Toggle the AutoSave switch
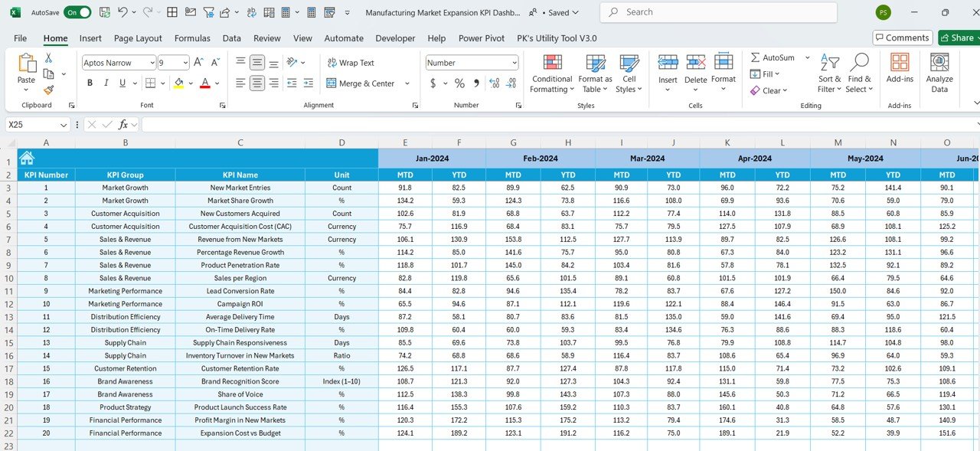Image resolution: width=980 pixels, height=451 pixels. [x=77, y=12]
